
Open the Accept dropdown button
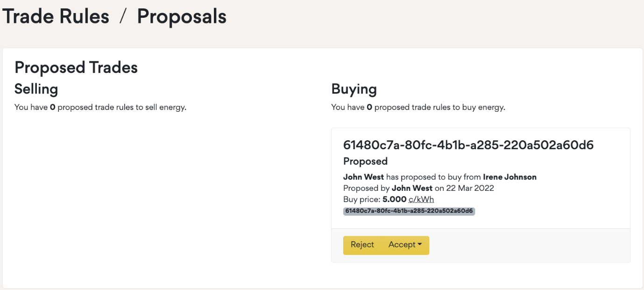(402, 245)
